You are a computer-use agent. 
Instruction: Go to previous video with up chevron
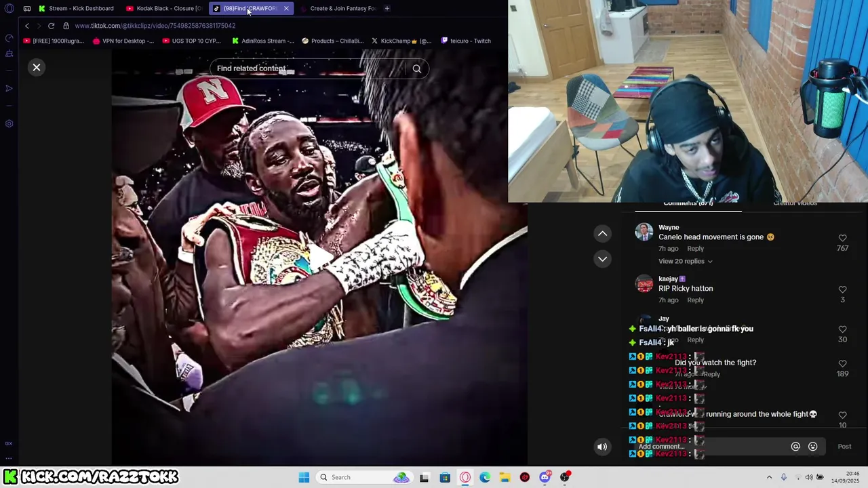(x=602, y=233)
